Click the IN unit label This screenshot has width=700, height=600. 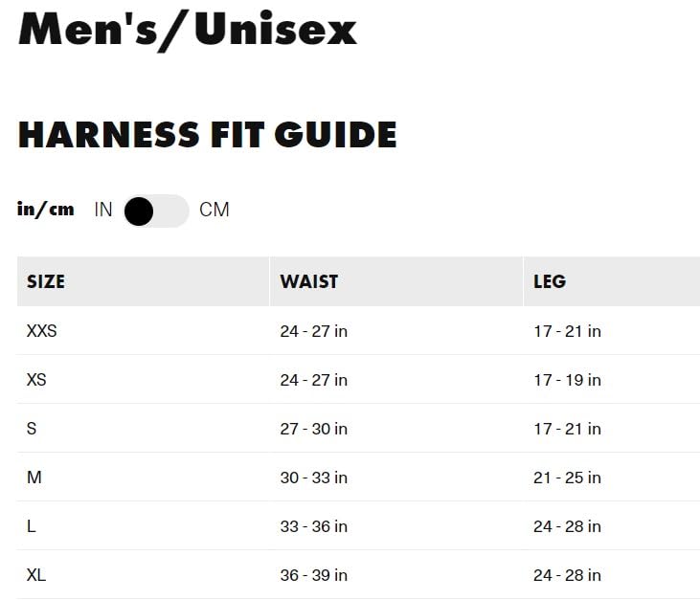[x=103, y=210]
